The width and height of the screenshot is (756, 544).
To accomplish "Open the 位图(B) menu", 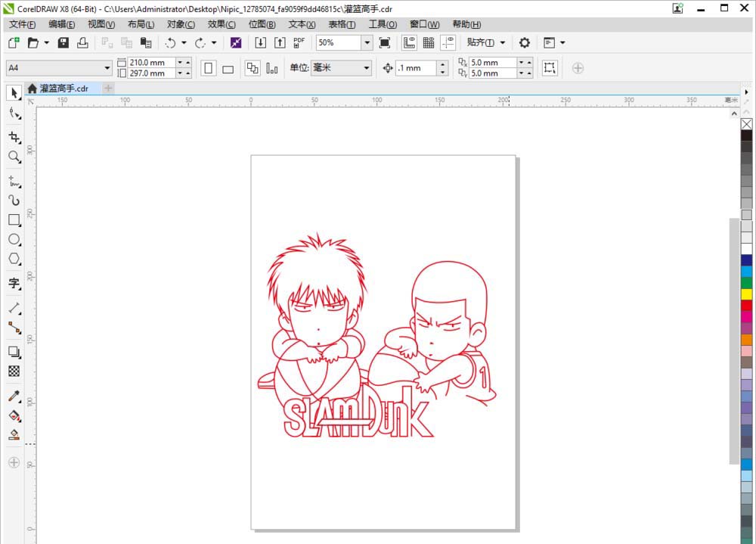I will click(262, 24).
